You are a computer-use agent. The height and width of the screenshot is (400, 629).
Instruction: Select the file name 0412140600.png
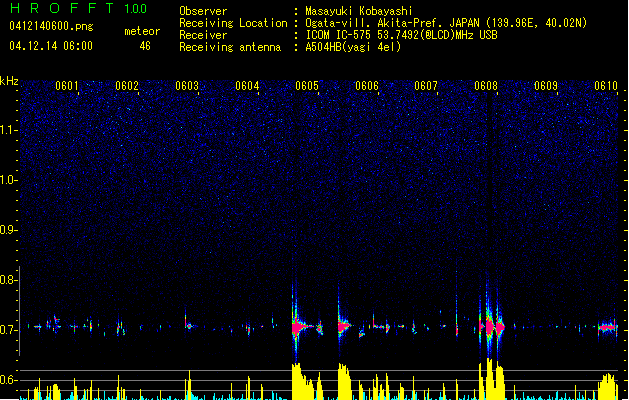point(51,26)
